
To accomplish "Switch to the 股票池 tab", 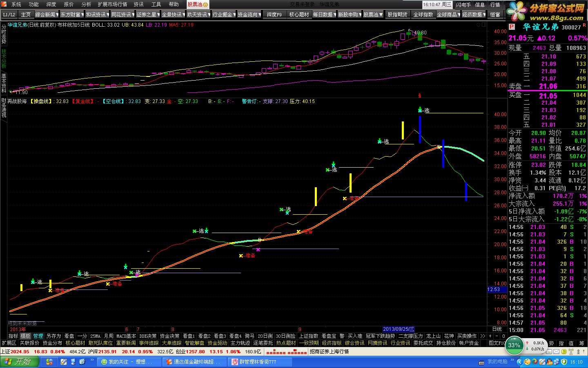I will pos(198,4).
